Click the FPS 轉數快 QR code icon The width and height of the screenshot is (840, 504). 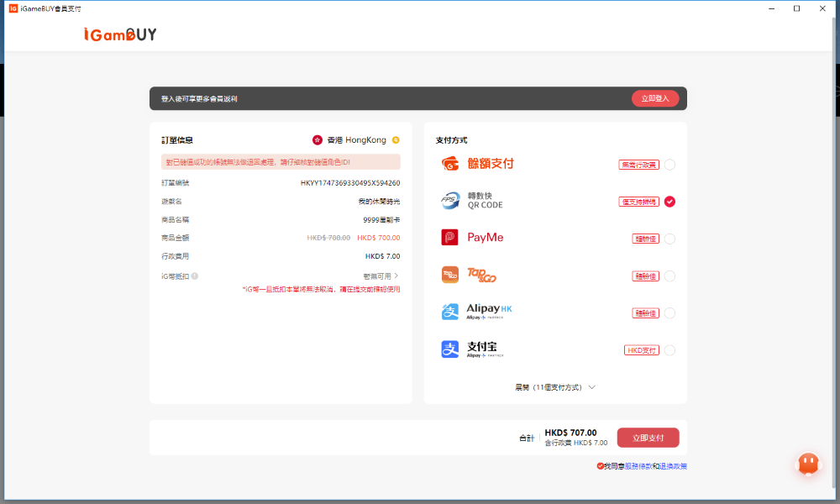tap(450, 201)
